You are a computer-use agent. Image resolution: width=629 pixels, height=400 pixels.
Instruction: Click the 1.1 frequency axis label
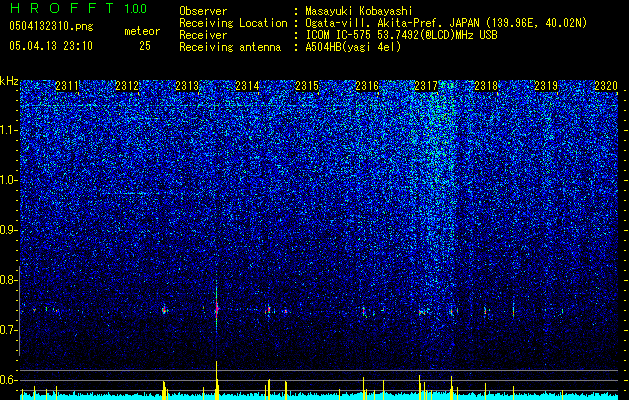tap(8, 130)
